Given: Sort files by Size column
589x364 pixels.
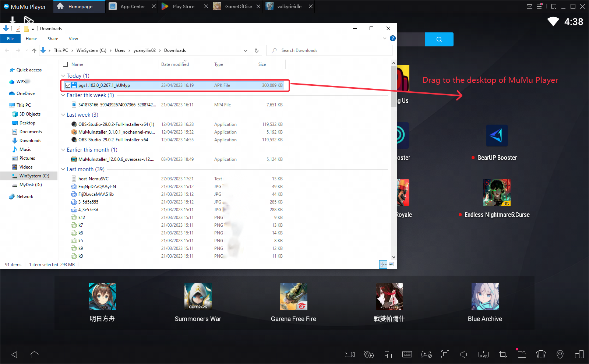Looking at the screenshot, I should (262, 64).
